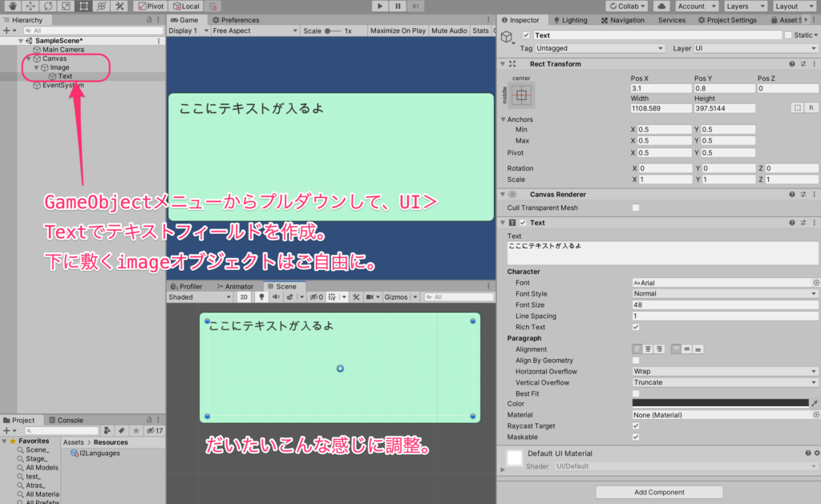Click the cloud services icon
This screenshot has width=821, height=504.
point(660,6)
